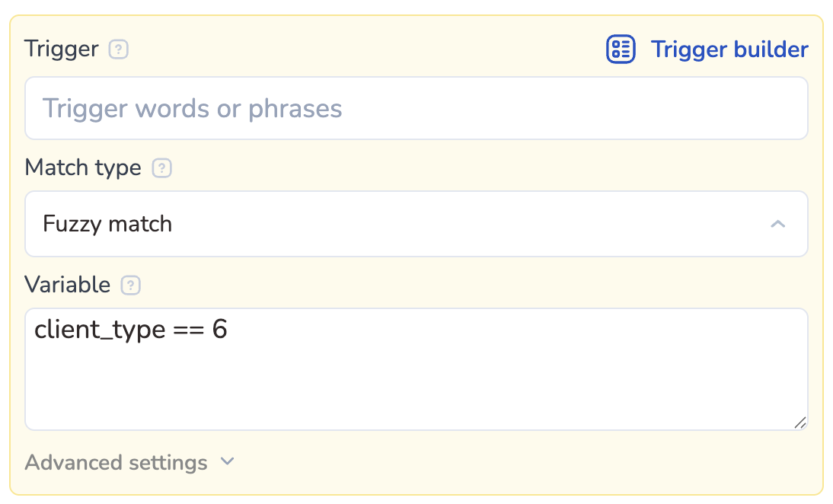Grab the Variable textarea resize handle
This screenshot has height=504, width=833.
point(799,423)
